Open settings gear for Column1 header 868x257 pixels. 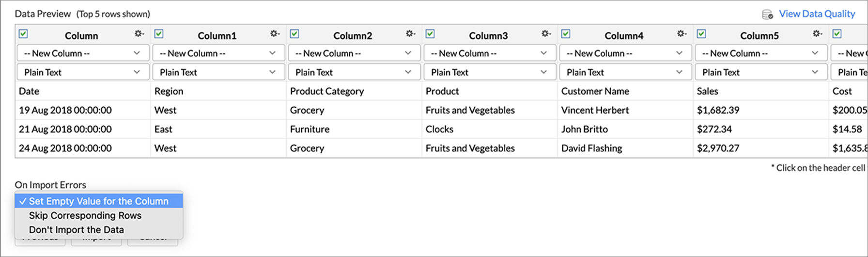[275, 34]
